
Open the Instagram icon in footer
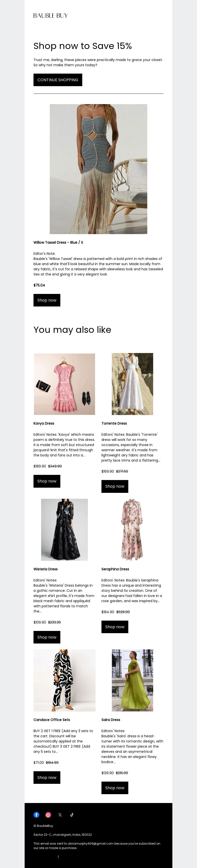pyautogui.click(x=48, y=814)
